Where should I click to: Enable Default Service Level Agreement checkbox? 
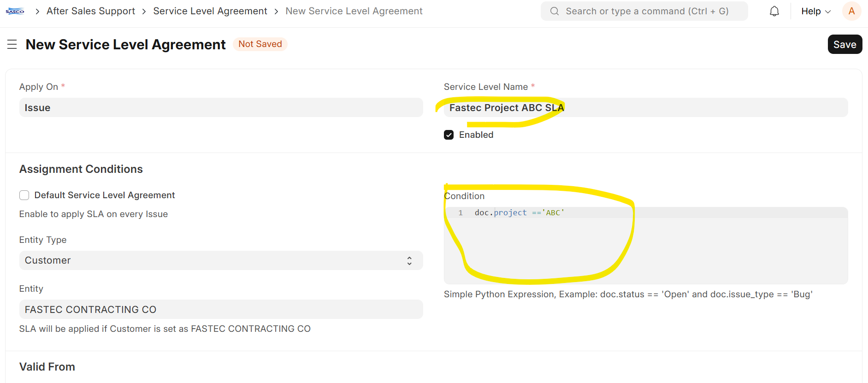[24, 195]
